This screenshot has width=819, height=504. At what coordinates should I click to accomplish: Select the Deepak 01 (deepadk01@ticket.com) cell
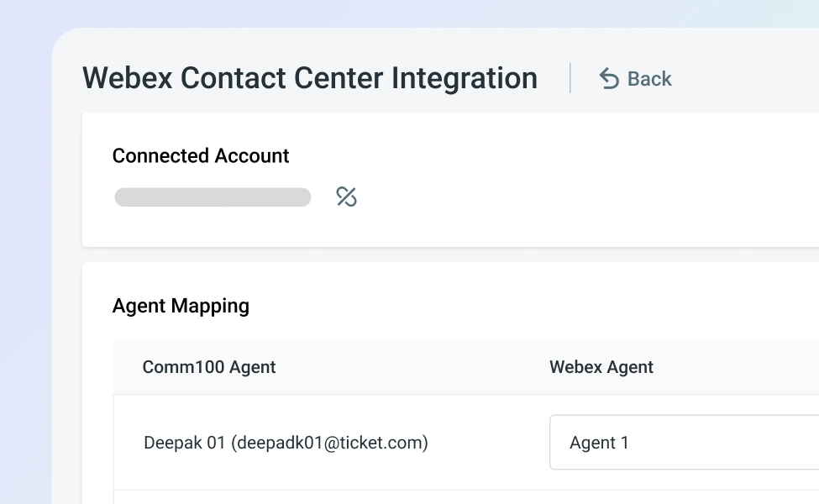click(x=286, y=443)
